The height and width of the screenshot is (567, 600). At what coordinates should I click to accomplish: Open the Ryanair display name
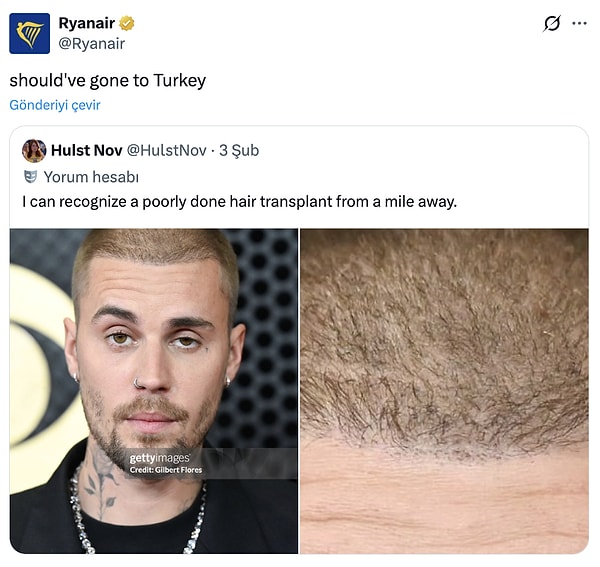pos(86,23)
